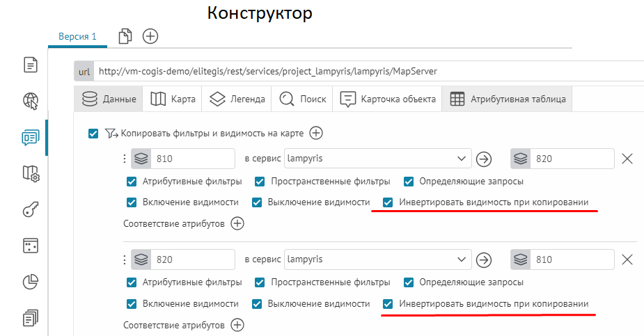
Task: Remove the first rule with the X button
Action: click(x=627, y=159)
